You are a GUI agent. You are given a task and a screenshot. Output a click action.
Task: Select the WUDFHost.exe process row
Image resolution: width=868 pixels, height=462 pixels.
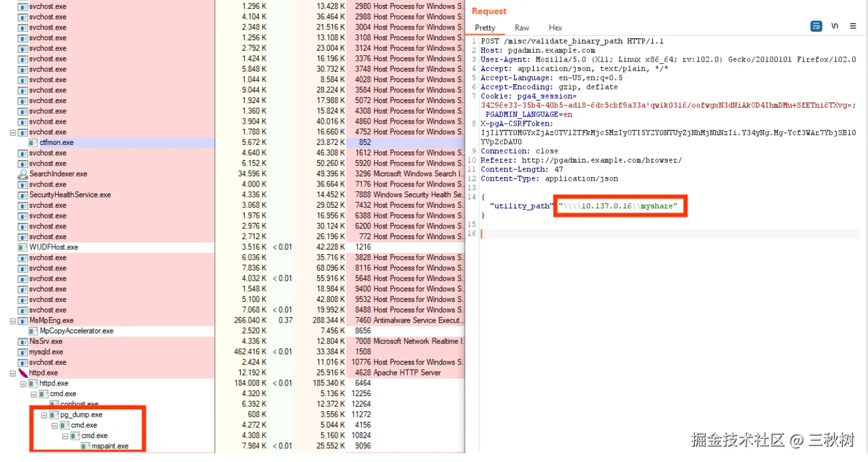[232, 247]
